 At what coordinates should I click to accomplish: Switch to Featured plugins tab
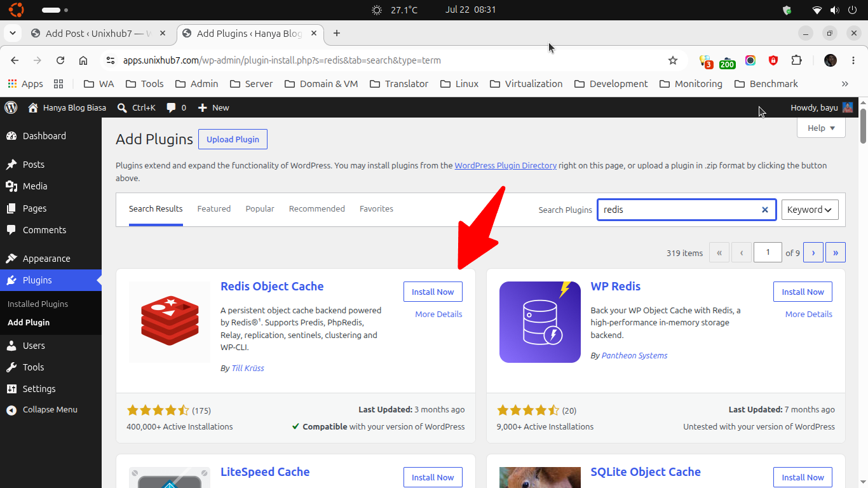click(214, 208)
